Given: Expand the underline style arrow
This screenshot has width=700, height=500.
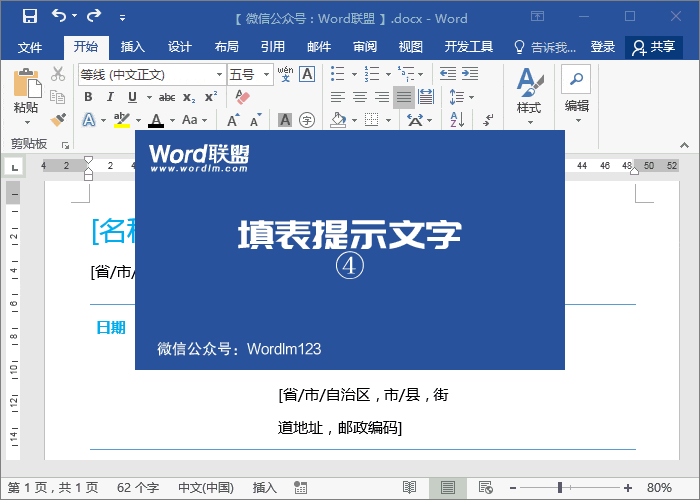Looking at the screenshot, I should [x=149, y=97].
